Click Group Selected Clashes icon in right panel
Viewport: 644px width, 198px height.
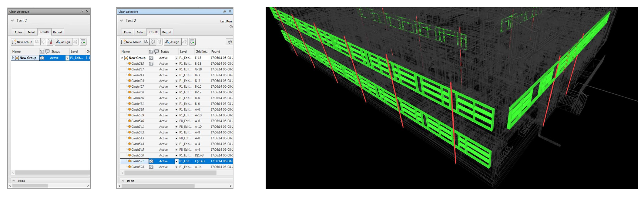(x=146, y=42)
